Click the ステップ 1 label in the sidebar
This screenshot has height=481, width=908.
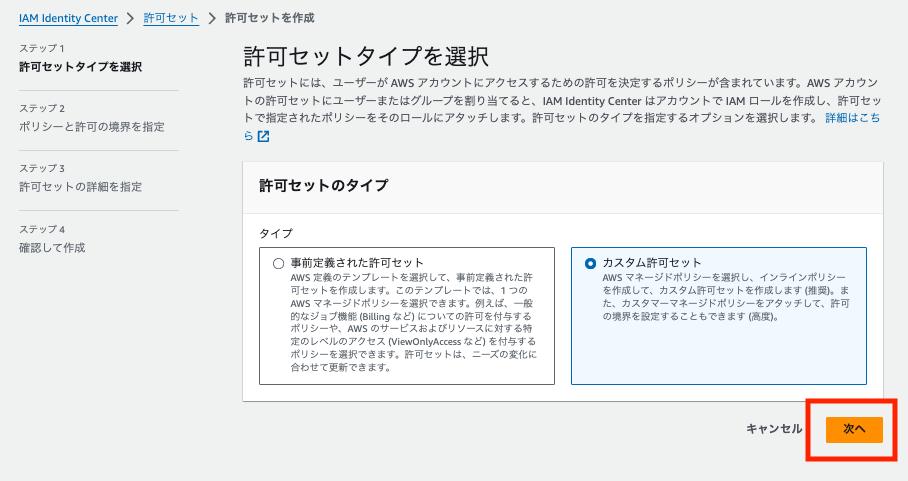pyautogui.click(x=42, y=48)
